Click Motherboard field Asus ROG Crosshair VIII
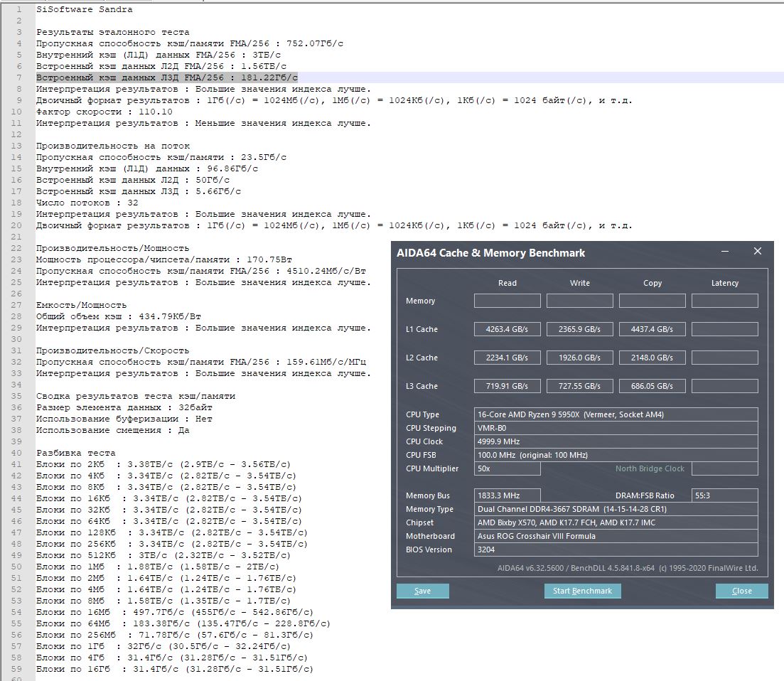This screenshot has width=784, height=681. coord(616,536)
